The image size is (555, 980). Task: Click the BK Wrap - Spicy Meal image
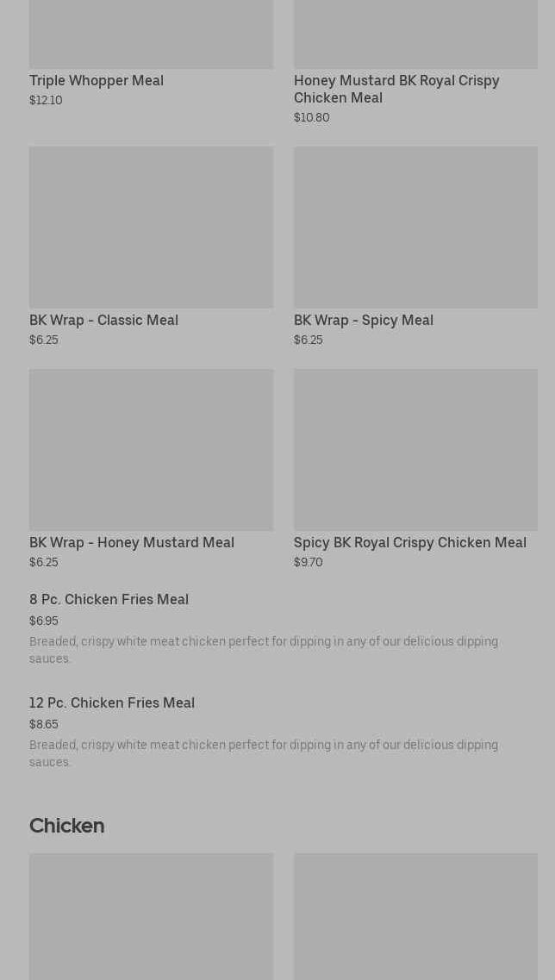click(415, 227)
